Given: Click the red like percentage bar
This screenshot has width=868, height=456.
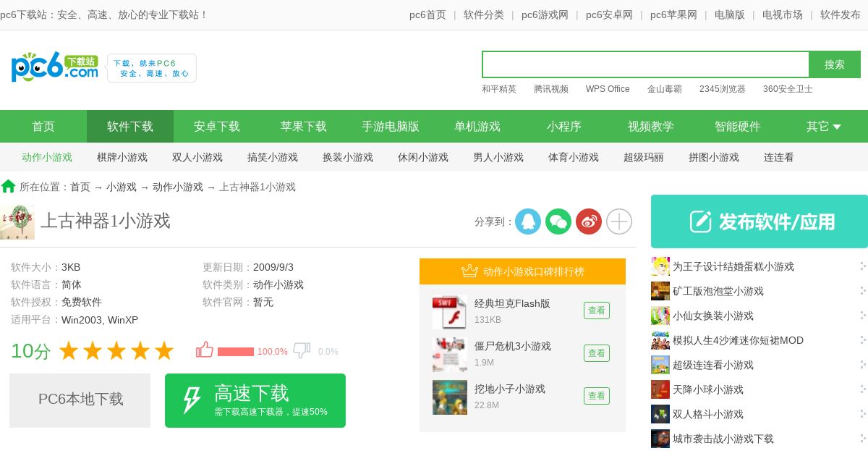Looking at the screenshot, I should (236, 352).
